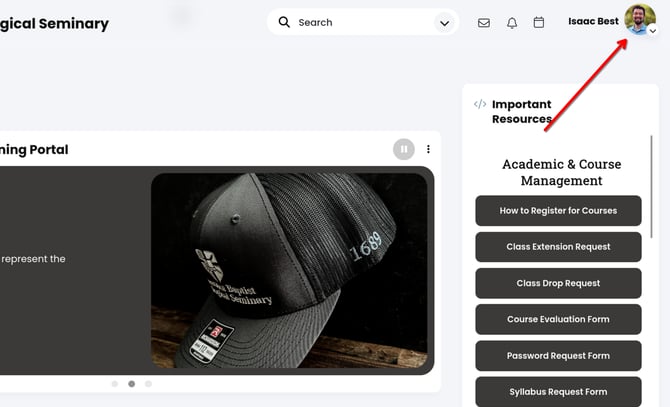Select the second carousel dot indicator

coord(131,384)
